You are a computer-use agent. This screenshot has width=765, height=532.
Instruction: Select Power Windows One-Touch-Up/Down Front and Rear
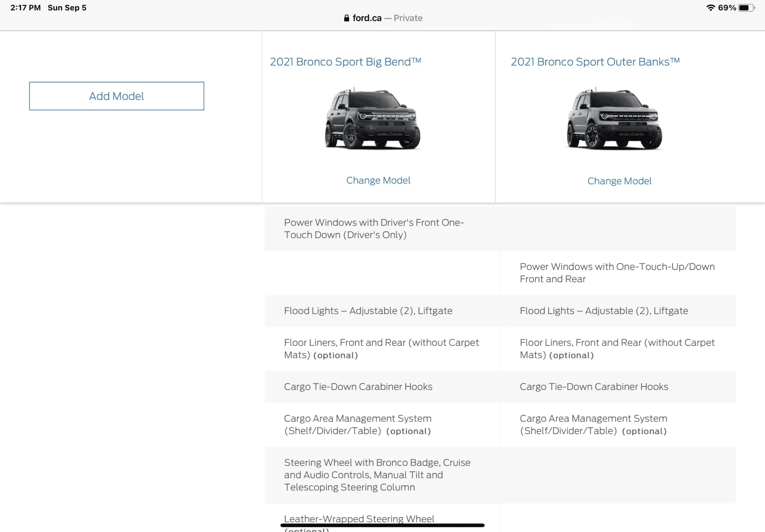pyautogui.click(x=617, y=273)
